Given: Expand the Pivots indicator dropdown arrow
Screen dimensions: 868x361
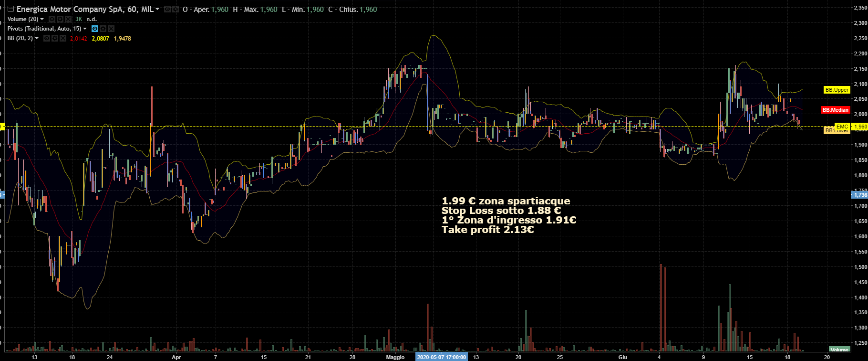Looking at the screenshot, I should coord(85,29).
